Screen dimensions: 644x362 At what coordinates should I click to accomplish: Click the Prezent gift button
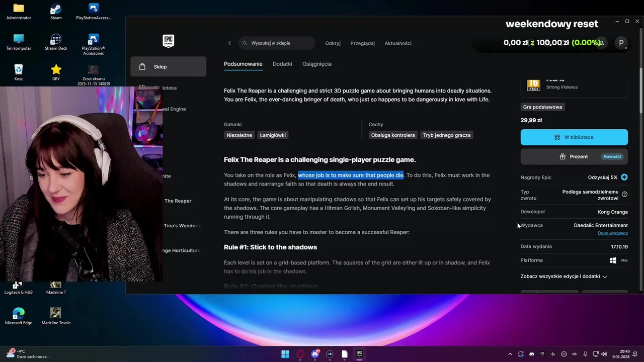click(574, 156)
